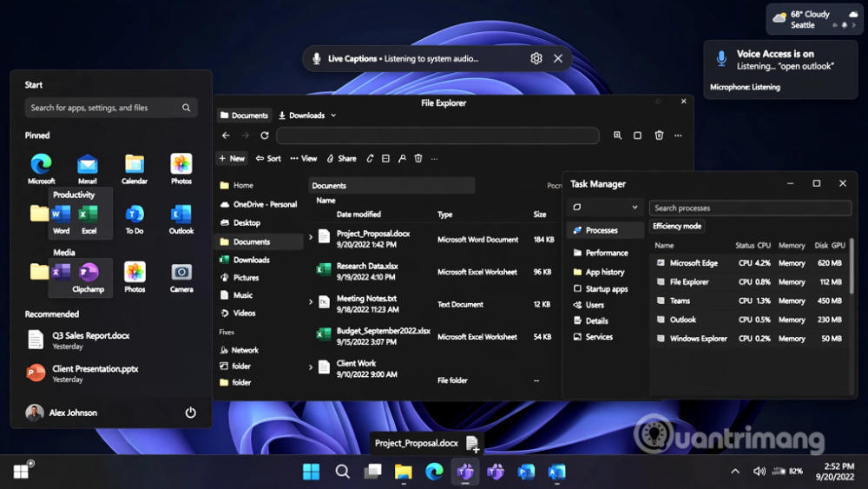Launch the Camera pinned app

tap(181, 277)
